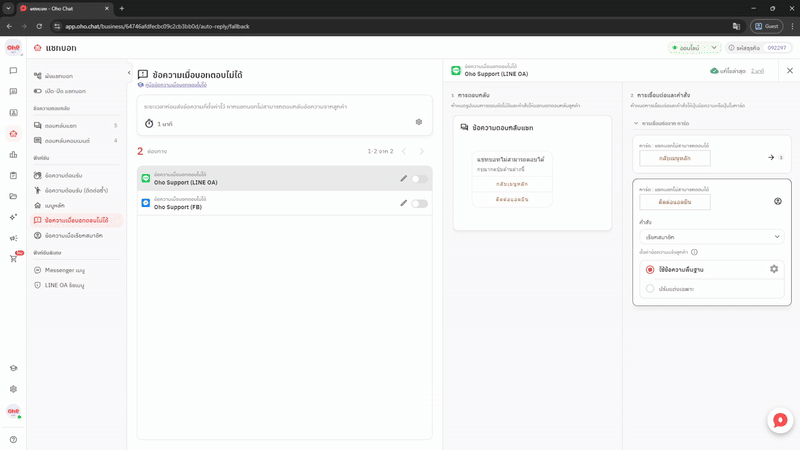Click pencil edit icon for Oho Support (LINE OA)
The height and width of the screenshot is (450, 800).
point(404,179)
